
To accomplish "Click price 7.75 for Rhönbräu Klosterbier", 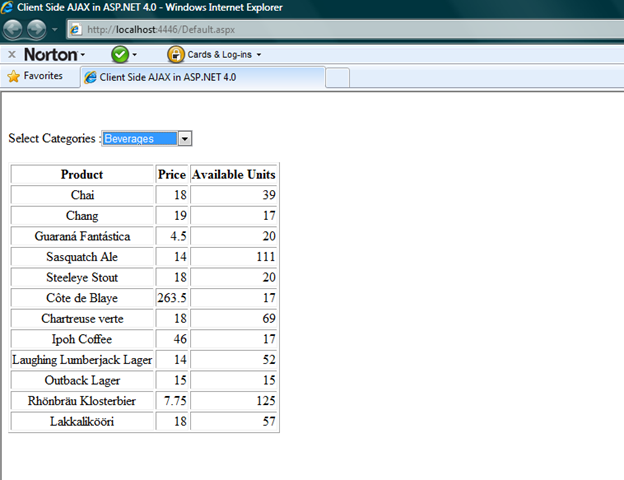I will click(172, 401).
